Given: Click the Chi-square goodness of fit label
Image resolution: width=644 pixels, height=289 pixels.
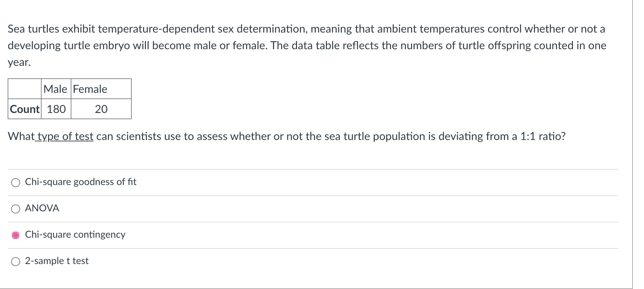Looking at the screenshot, I should pos(81,182).
